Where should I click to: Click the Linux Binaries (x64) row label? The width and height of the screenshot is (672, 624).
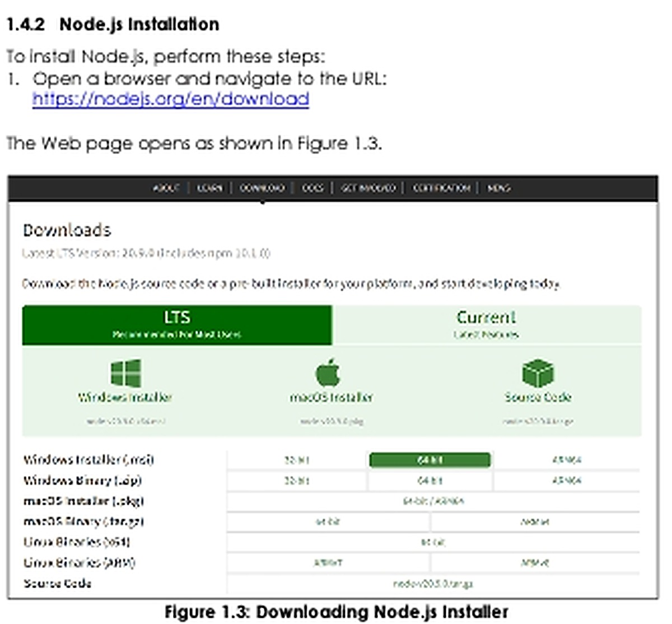[77, 542]
